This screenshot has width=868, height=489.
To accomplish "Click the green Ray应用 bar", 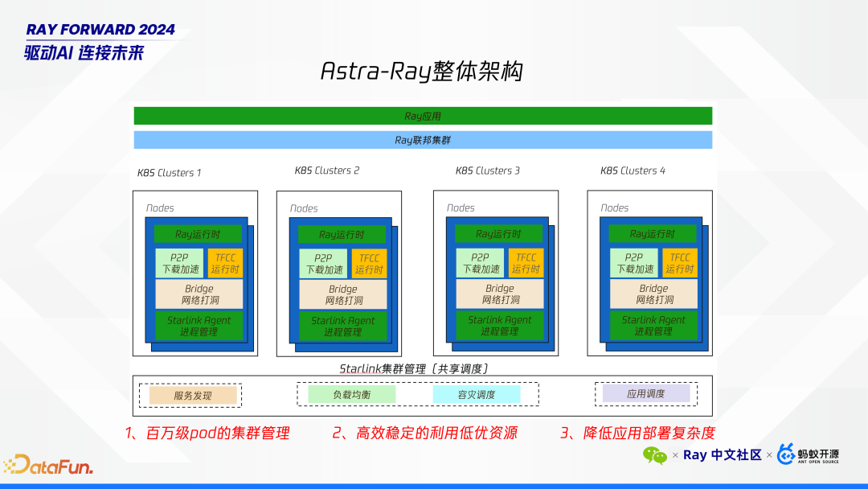I will [423, 115].
